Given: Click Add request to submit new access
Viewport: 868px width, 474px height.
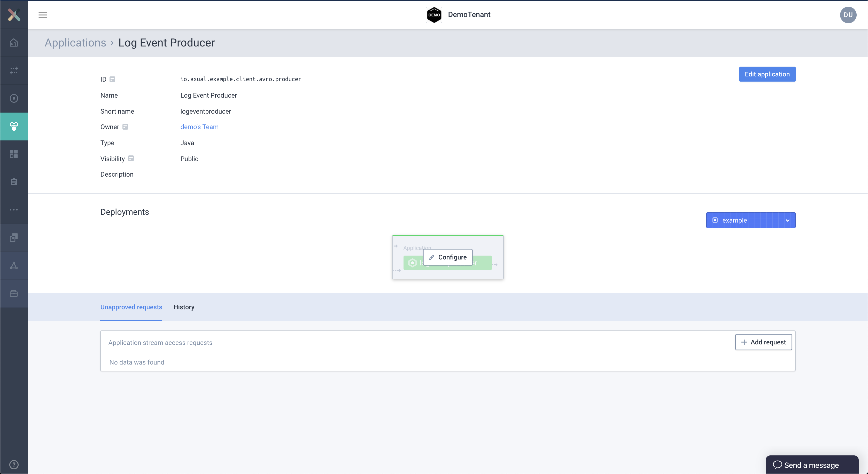Looking at the screenshot, I should pos(763,342).
